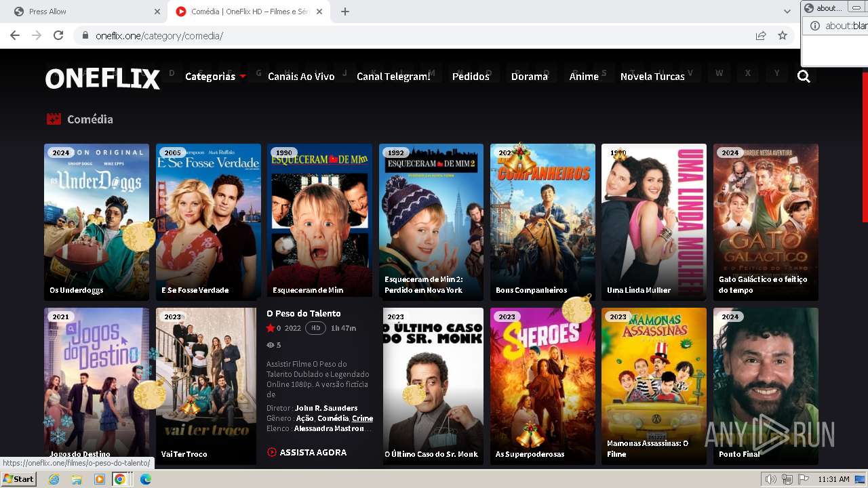Screen dimensions: 868x488
Task: Click the ONEFLIX logo
Action: point(102,79)
